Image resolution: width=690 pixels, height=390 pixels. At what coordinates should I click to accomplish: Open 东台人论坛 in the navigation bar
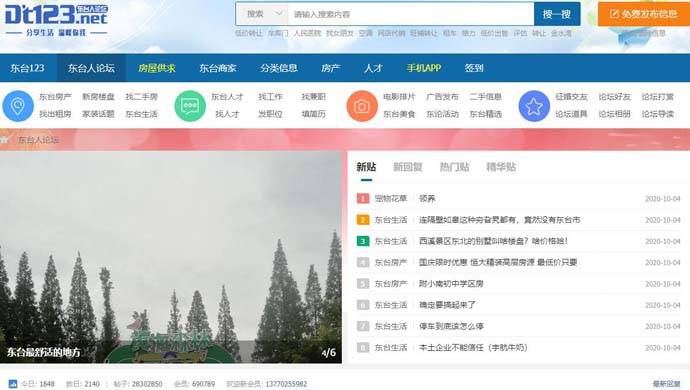coord(91,68)
